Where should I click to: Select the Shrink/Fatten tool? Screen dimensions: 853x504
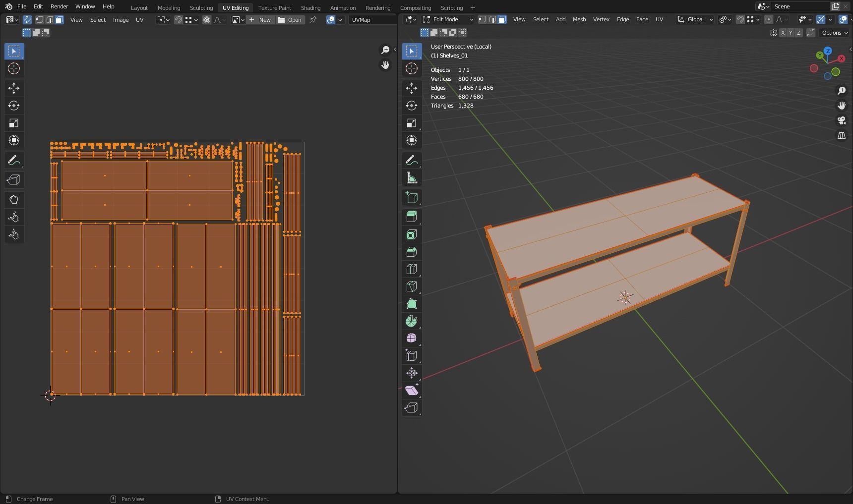[412, 373]
